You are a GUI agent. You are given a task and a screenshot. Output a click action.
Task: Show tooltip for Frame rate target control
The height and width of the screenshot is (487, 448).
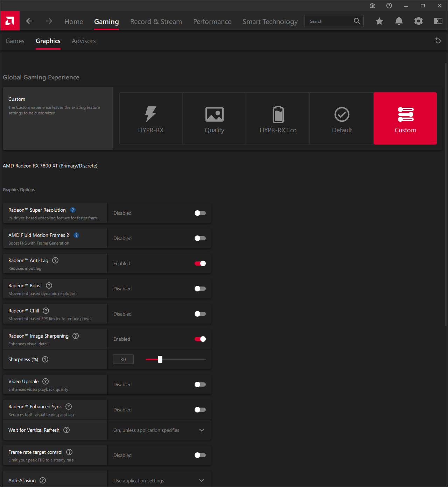pos(69,452)
